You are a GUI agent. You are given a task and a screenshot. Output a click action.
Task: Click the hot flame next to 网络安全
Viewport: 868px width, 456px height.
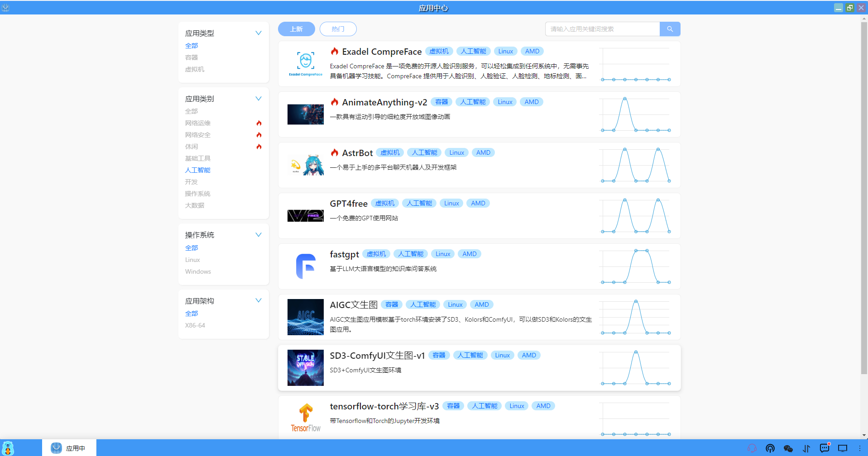coord(259,135)
